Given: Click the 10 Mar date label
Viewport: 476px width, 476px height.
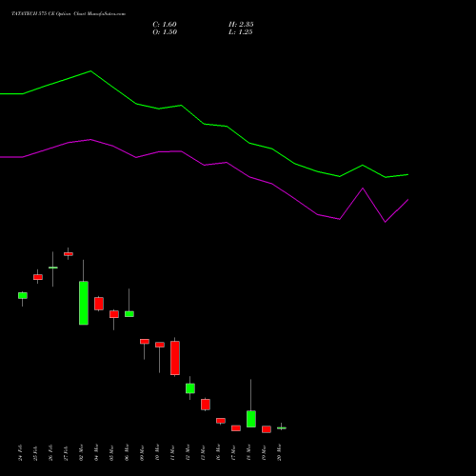Looking at the screenshot, I should pos(157,452).
